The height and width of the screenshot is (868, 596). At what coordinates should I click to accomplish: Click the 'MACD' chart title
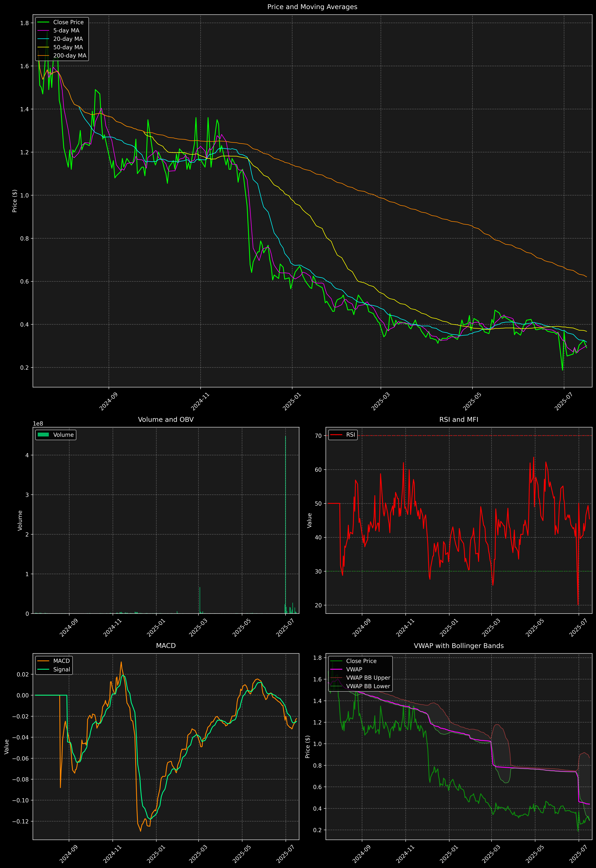166,646
